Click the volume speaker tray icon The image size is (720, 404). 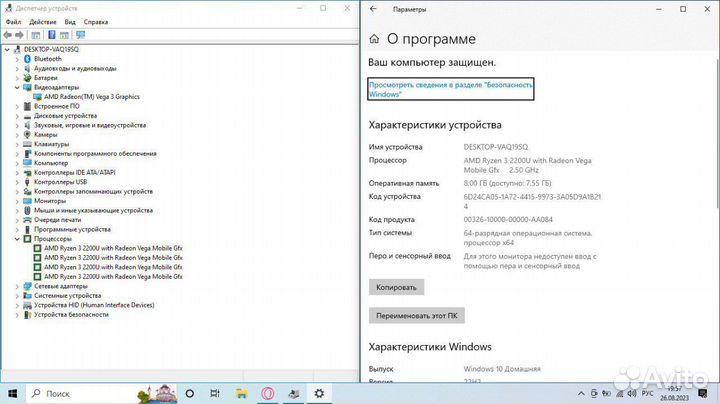pos(632,393)
